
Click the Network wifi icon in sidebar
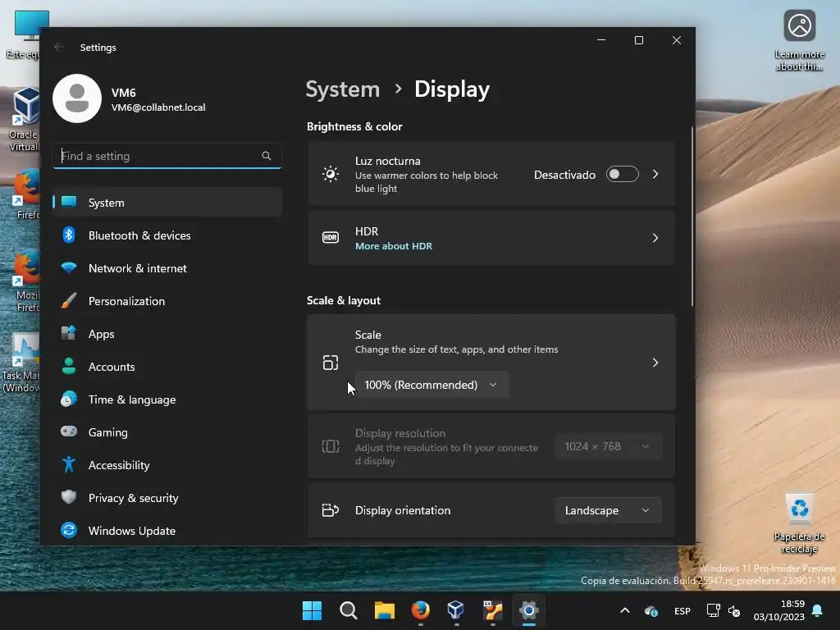coord(69,268)
